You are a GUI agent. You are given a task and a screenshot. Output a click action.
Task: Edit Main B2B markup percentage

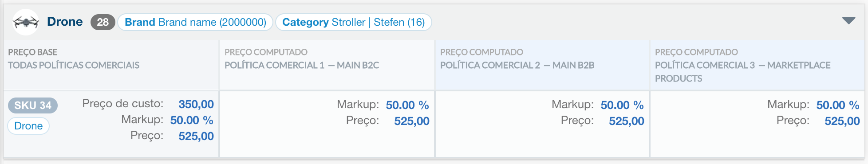tap(622, 105)
